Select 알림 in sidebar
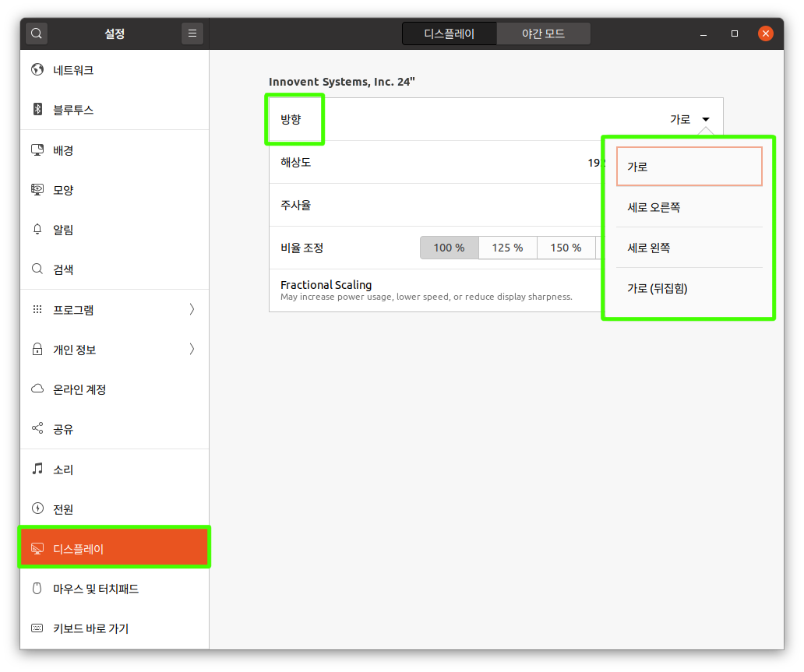 coord(115,230)
